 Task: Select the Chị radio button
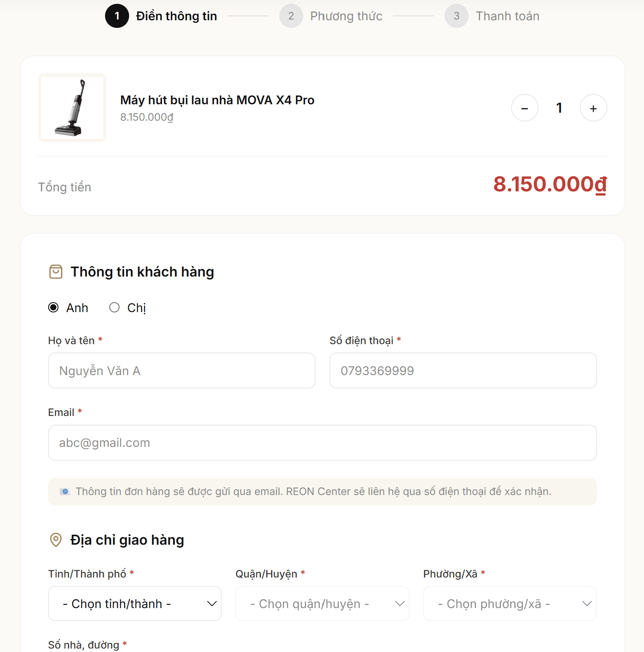(114, 307)
